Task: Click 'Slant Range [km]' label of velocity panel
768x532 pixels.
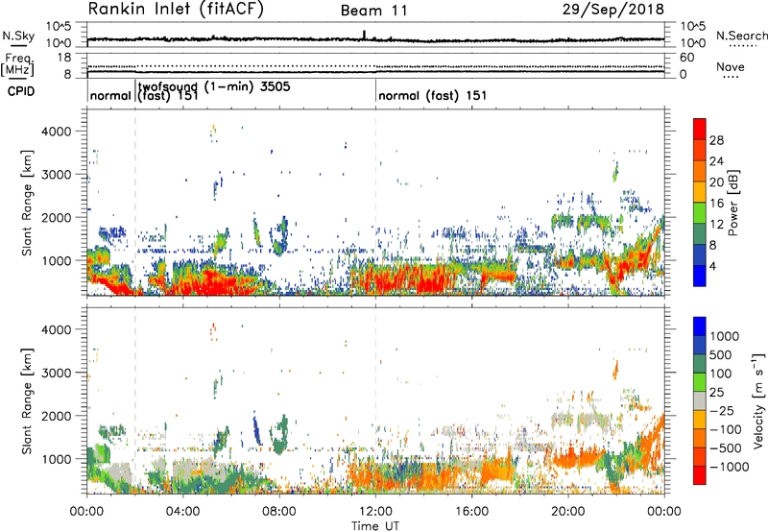Action: point(27,400)
